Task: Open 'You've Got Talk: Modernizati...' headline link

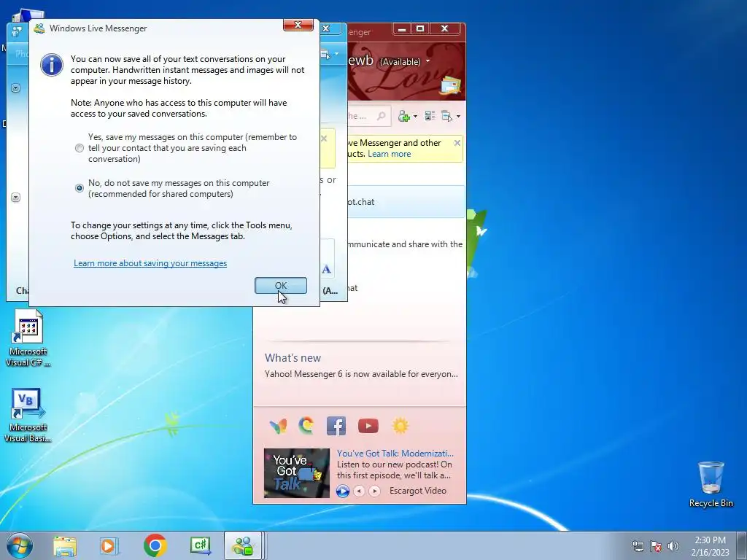Action: (x=395, y=454)
